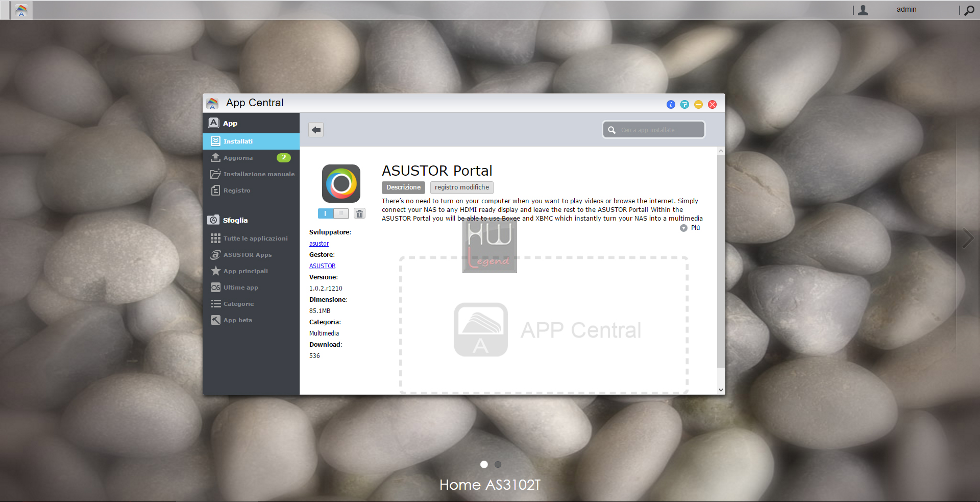This screenshot has width=980, height=502.
Task: Close the App Central window
Action: tap(712, 104)
